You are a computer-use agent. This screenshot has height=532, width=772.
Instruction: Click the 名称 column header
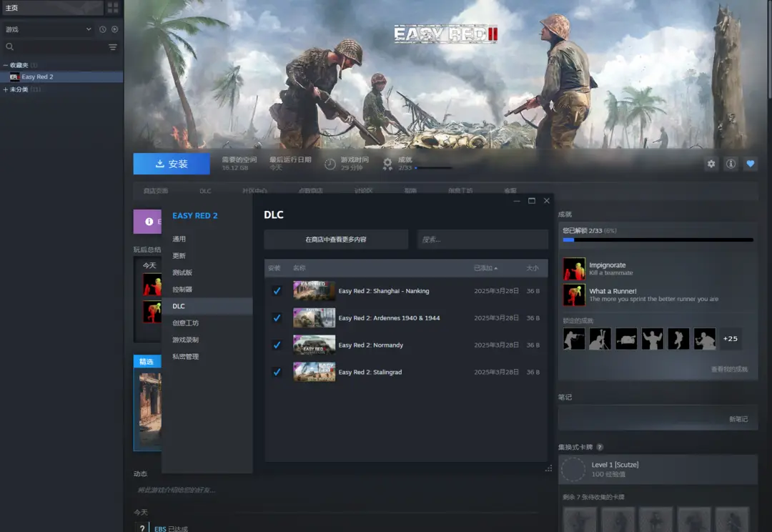point(299,268)
